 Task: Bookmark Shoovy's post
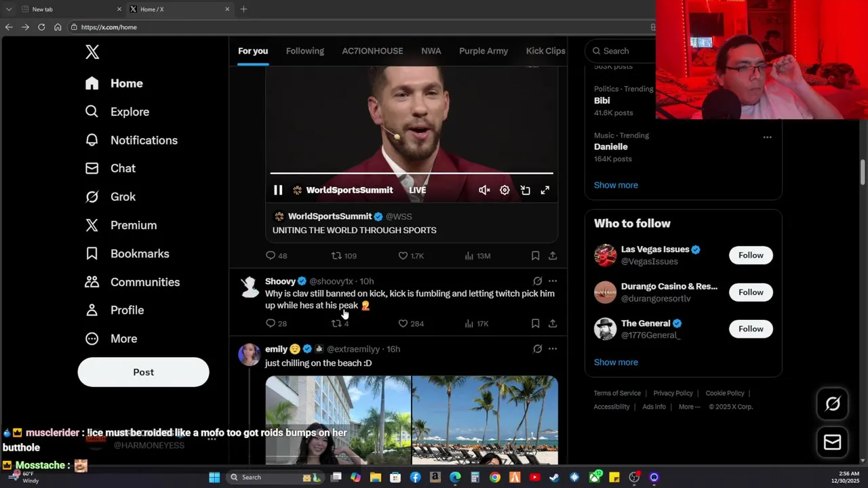[535, 323]
